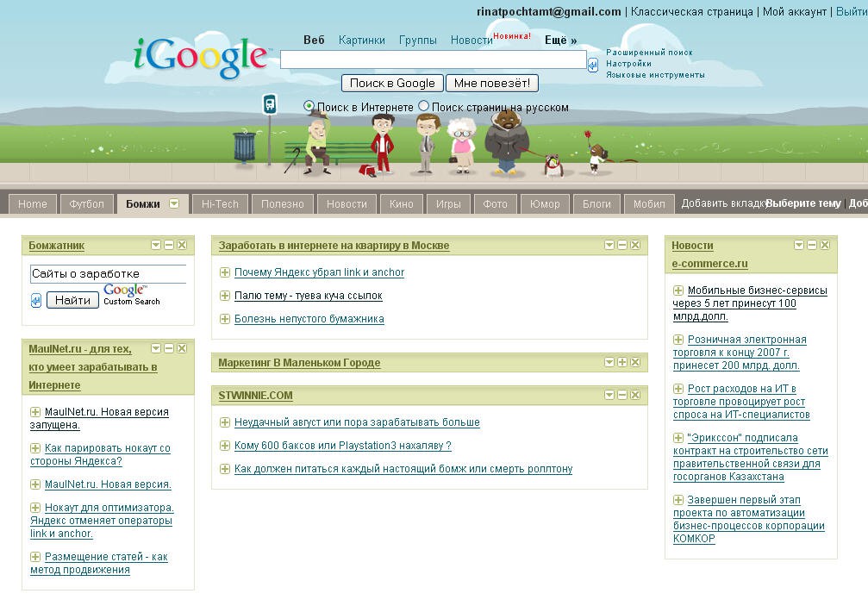Image resolution: width=868 pixels, height=606 pixels.
Task: Open the Hi-Tech tab
Action: click(x=220, y=203)
